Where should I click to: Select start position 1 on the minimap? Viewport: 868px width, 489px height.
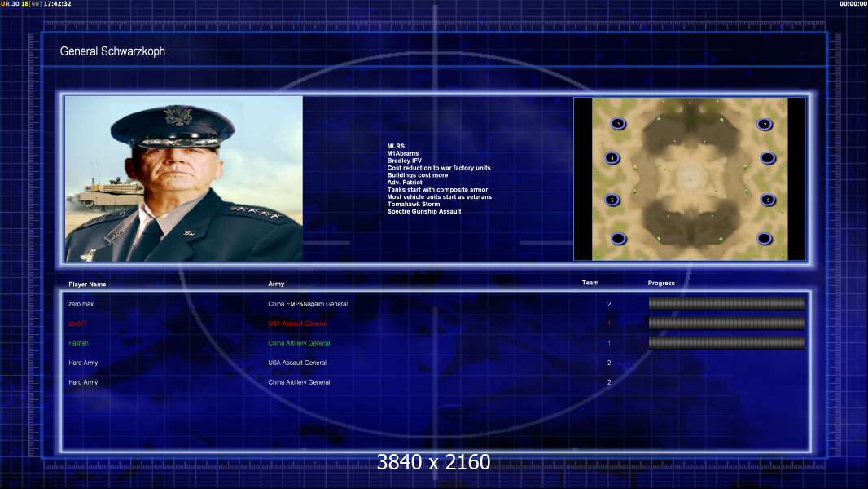(618, 124)
